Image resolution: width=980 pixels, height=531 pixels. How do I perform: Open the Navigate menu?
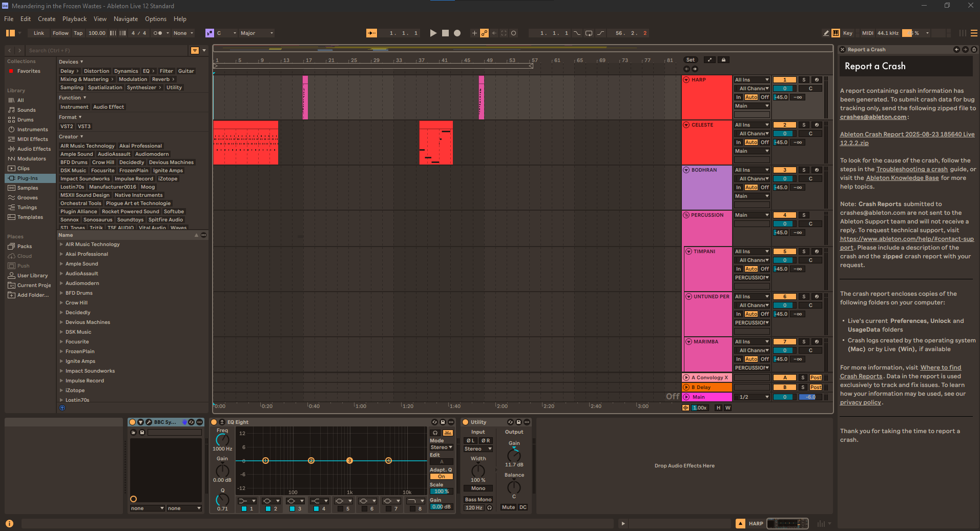pos(126,19)
